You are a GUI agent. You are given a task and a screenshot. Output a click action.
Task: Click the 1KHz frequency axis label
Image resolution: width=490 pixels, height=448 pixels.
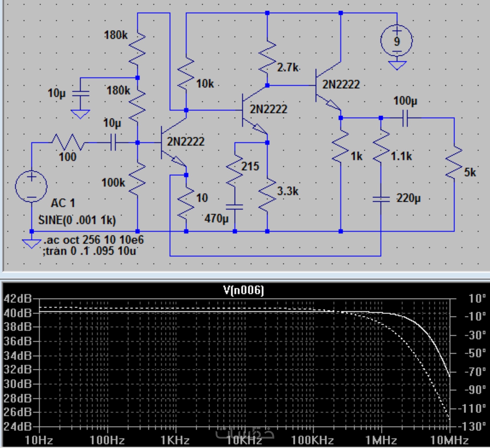point(175,440)
